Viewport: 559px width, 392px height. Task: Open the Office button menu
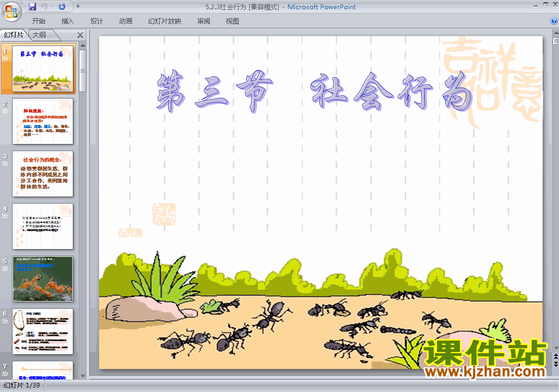click(11, 11)
